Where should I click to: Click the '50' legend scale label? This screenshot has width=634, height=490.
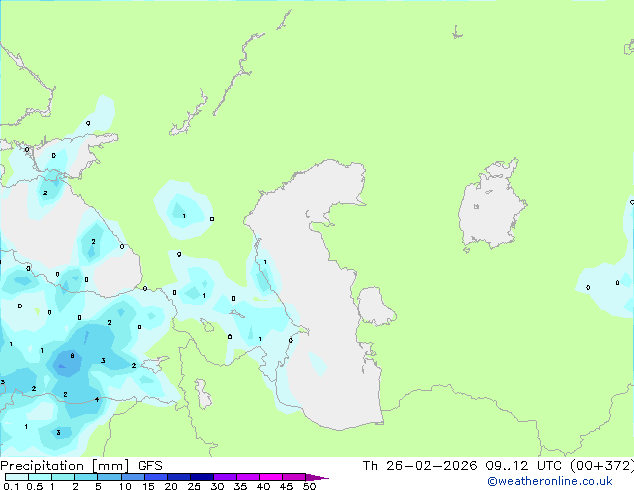point(309,486)
